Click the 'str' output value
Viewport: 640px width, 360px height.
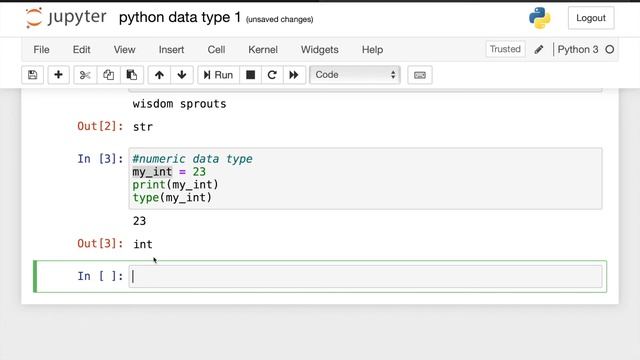point(143,127)
